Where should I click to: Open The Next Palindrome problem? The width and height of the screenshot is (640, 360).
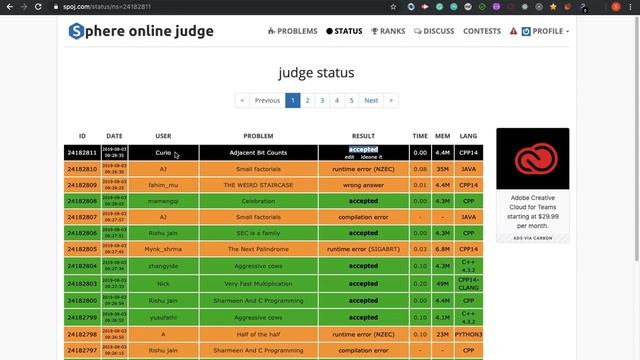click(x=258, y=249)
